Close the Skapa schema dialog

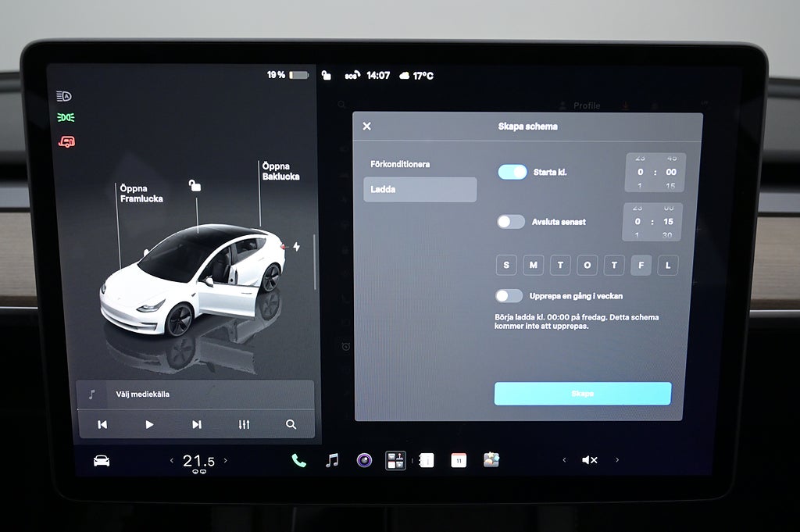[367, 126]
